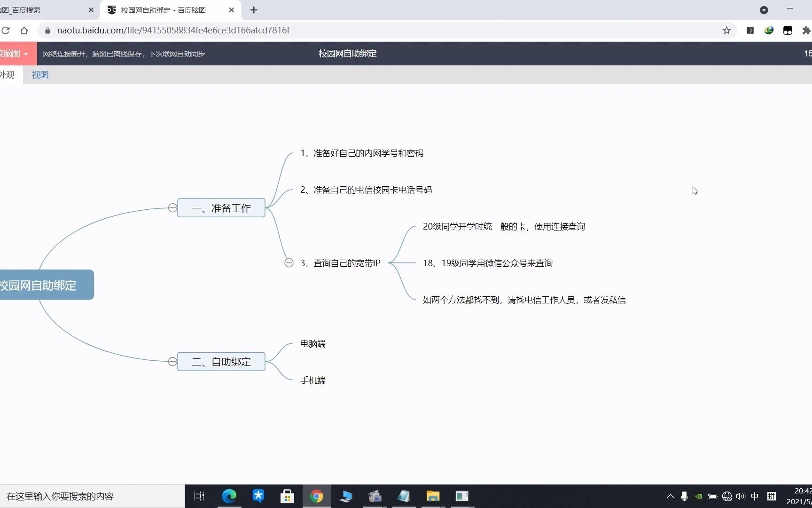Click the Windows search box 在这里输入你要搜索的内容
The height and width of the screenshot is (508, 812).
[x=92, y=496]
